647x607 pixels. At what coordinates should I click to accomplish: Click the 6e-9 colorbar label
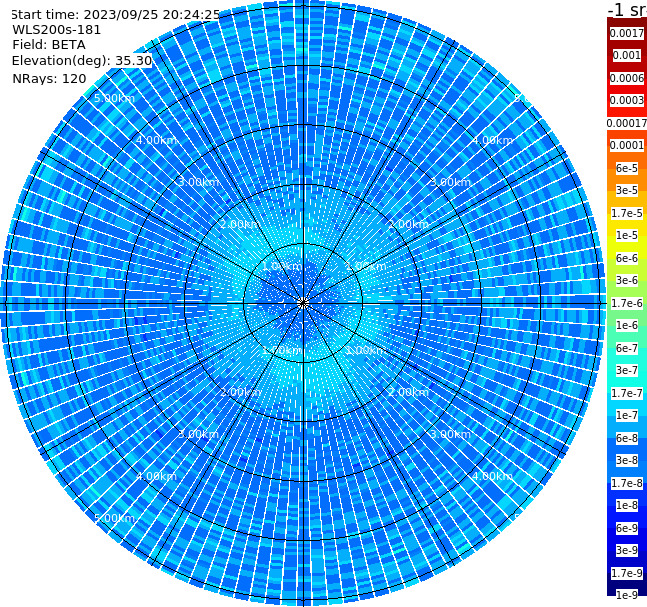627,528
